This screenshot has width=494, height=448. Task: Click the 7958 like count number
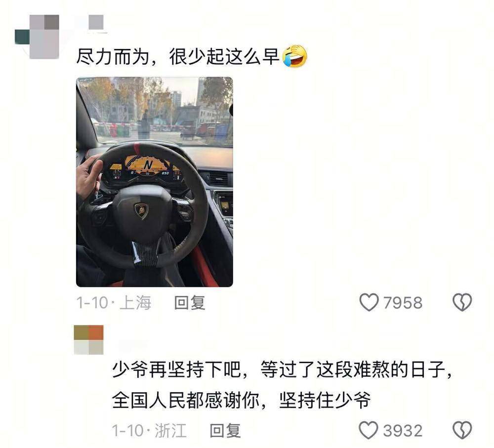tap(403, 303)
